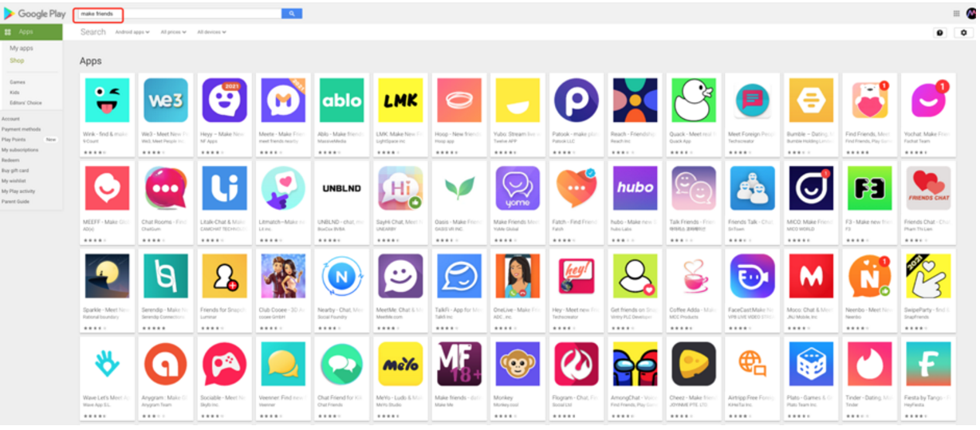The image size is (980, 430).
Task: Select the Apps tab in sidebar
Action: [x=31, y=32]
